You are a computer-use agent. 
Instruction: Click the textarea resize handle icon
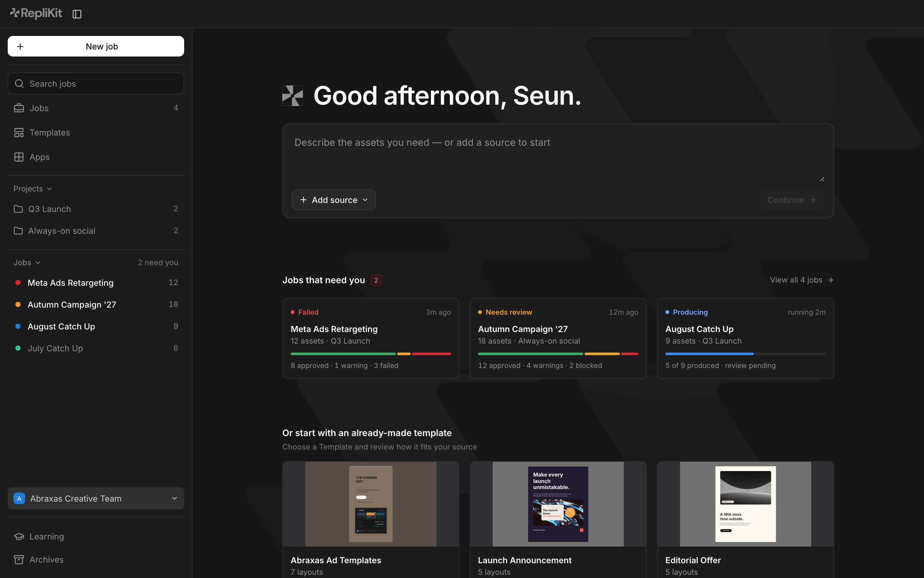822,179
